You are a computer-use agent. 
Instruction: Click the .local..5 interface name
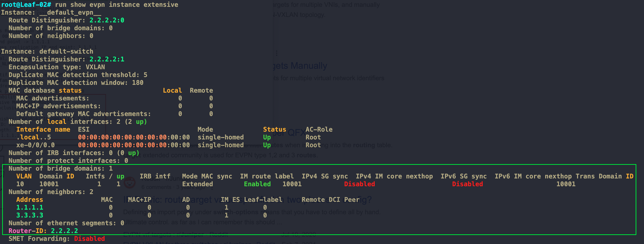coord(34,137)
